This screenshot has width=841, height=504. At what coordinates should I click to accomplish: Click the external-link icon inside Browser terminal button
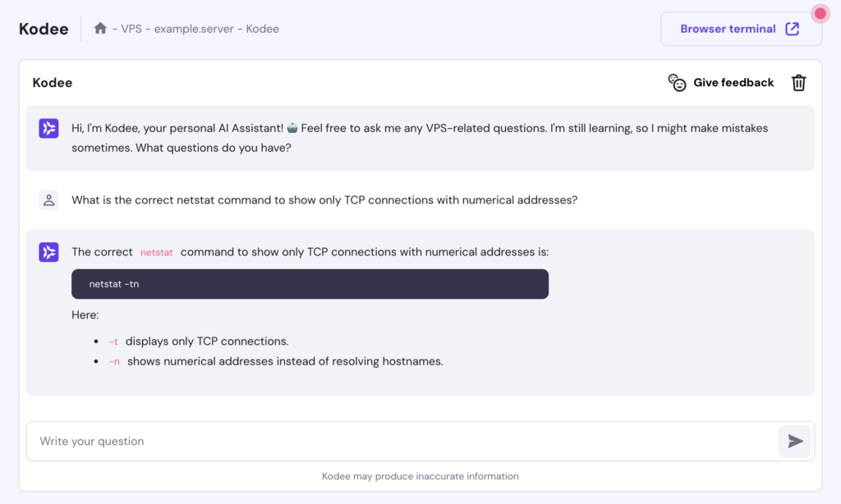pyautogui.click(x=791, y=28)
